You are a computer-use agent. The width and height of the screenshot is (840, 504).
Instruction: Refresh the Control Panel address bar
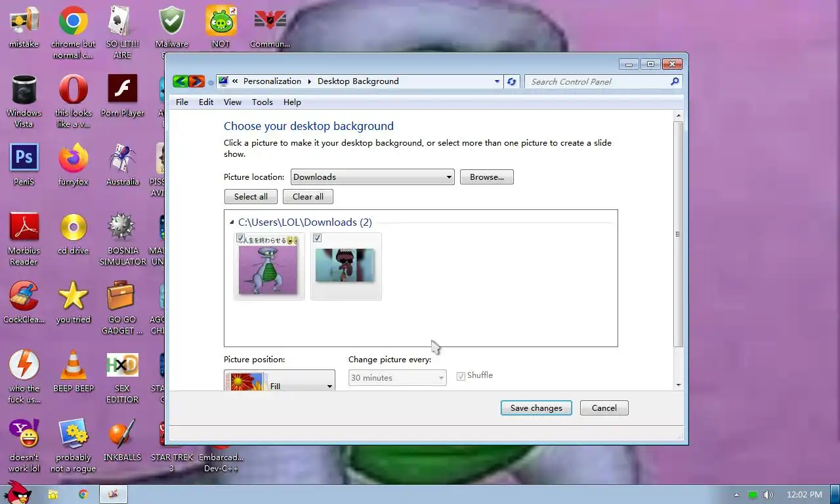(512, 81)
